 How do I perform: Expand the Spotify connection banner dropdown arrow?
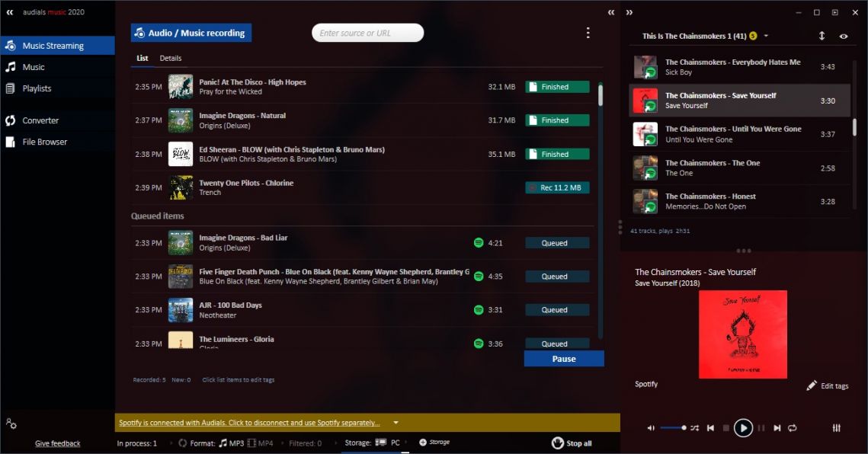(x=396, y=423)
